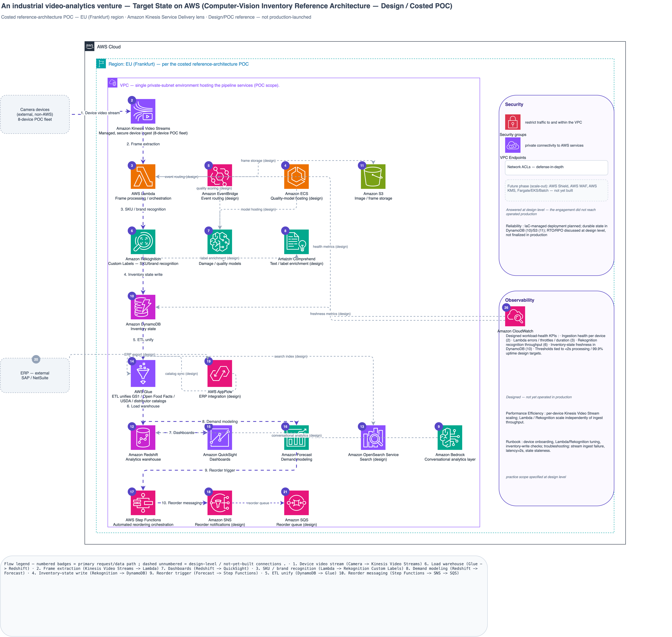Select the Amazon Comprehend icon
This screenshot has width=672, height=637.
(296, 241)
